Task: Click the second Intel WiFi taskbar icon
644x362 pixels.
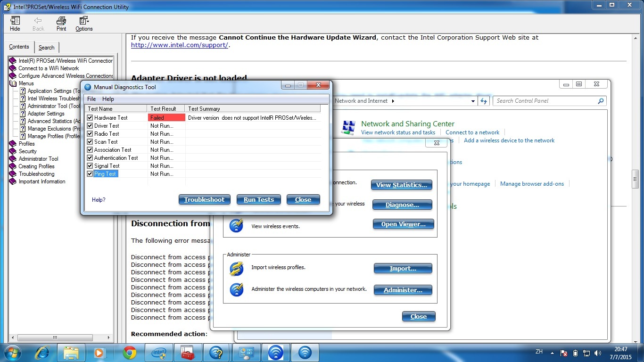Action: tap(305, 353)
